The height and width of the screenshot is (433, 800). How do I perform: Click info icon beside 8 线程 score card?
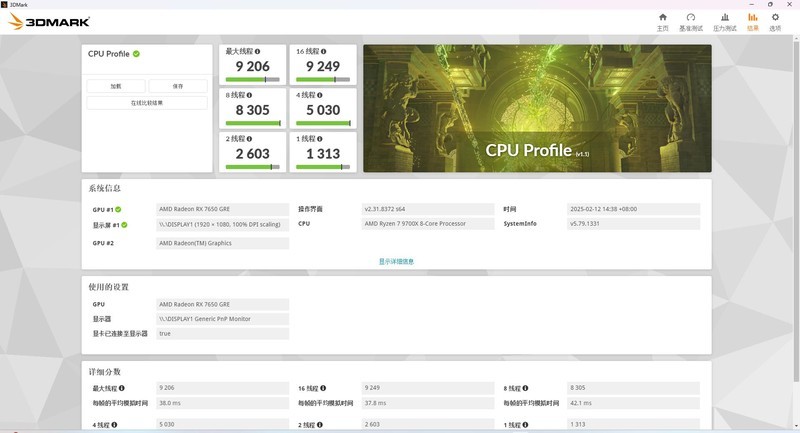tap(249, 95)
